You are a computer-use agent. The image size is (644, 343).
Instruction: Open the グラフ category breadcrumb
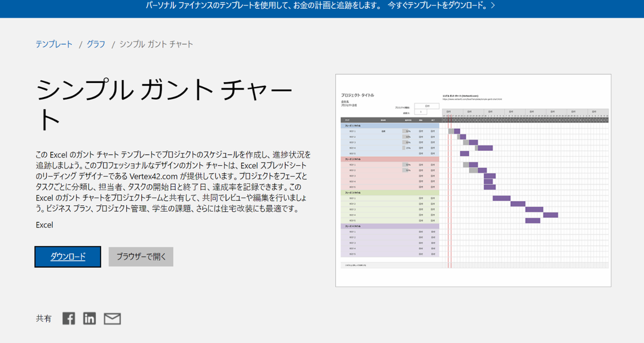coord(96,44)
